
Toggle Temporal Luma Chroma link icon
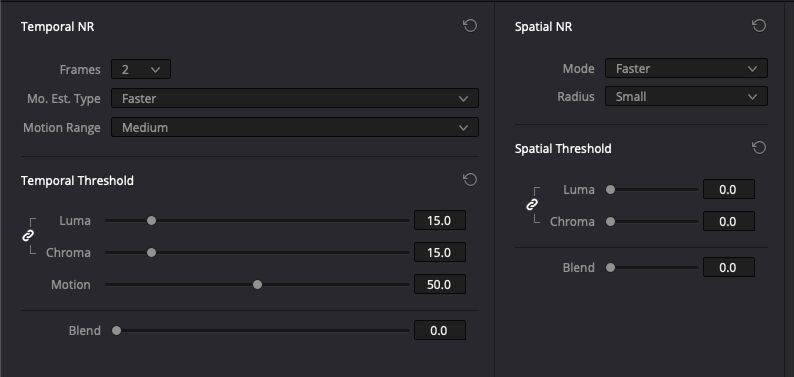click(28, 236)
